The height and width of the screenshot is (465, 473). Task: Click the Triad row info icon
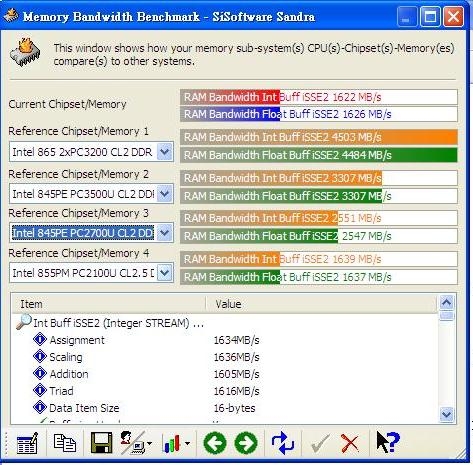coord(40,390)
